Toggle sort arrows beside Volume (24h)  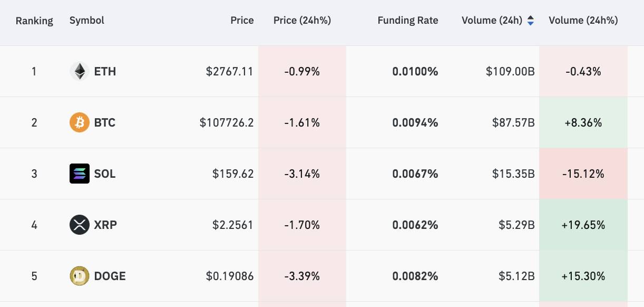tap(531, 21)
